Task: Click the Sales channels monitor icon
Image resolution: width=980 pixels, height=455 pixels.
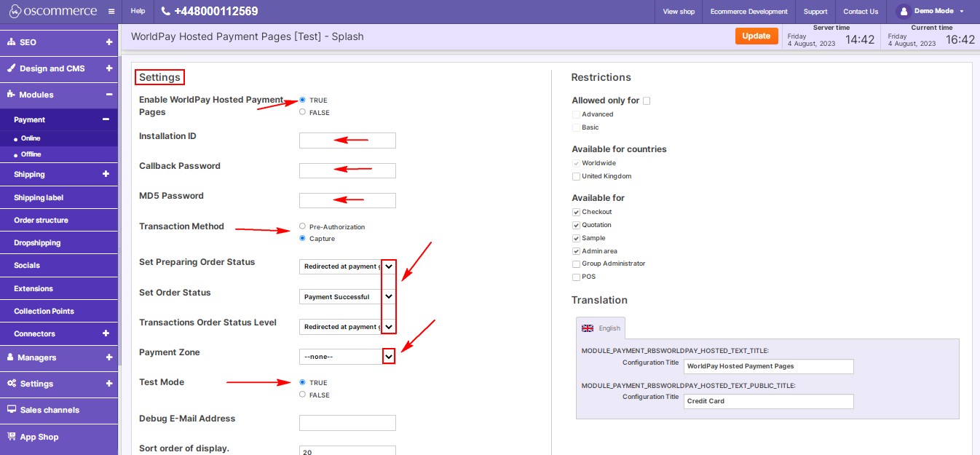Action: [x=11, y=410]
